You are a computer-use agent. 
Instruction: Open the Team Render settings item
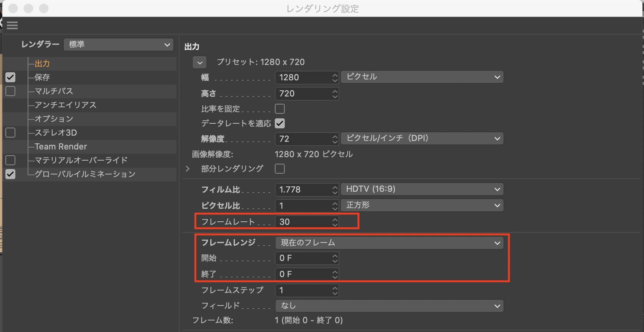(61, 146)
